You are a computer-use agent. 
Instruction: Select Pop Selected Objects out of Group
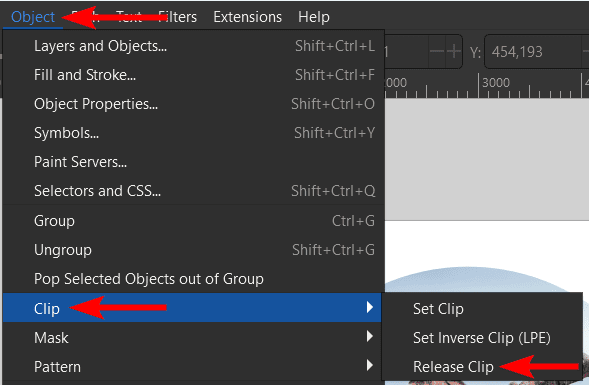coord(193,279)
